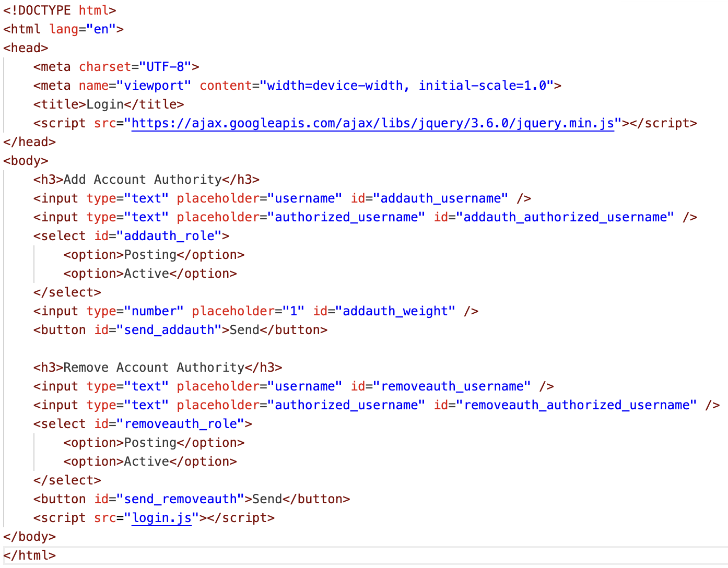Select the input type value "number"

[154, 311]
